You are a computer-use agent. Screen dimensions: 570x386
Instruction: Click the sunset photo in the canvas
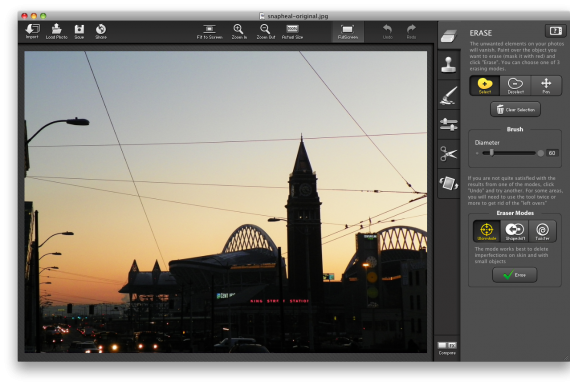point(225,202)
